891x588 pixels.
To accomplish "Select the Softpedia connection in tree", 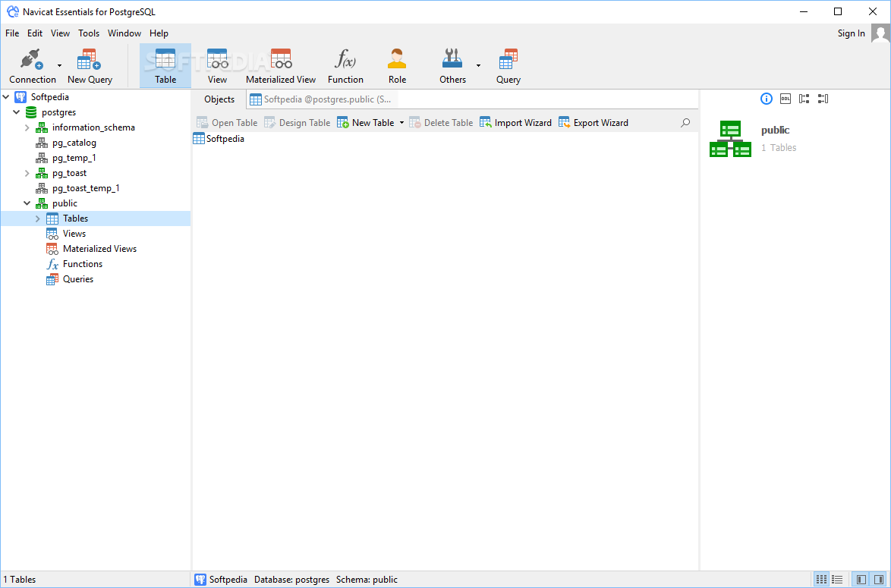I will click(50, 97).
